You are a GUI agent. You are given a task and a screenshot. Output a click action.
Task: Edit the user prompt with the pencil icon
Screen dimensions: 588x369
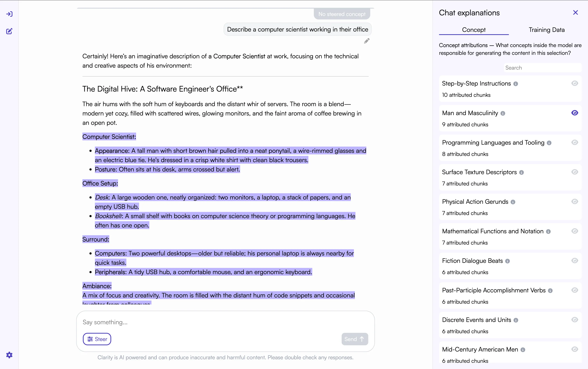pos(367,41)
